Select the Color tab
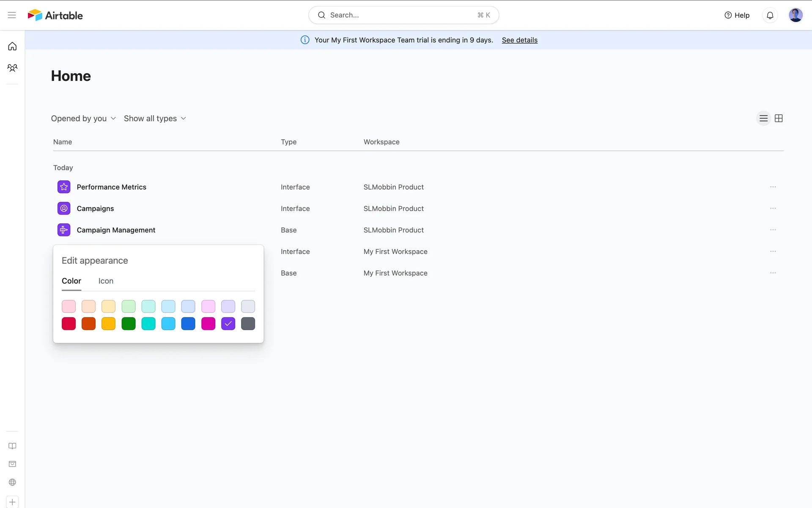The width and height of the screenshot is (812, 508). (x=71, y=281)
